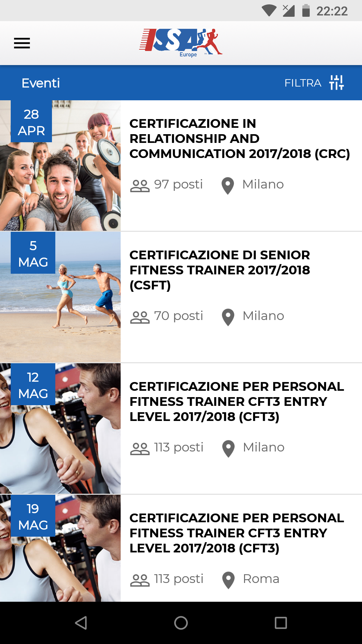362x644 pixels.
Task: Click the location pin beside first Milano
Action: point(228,185)
